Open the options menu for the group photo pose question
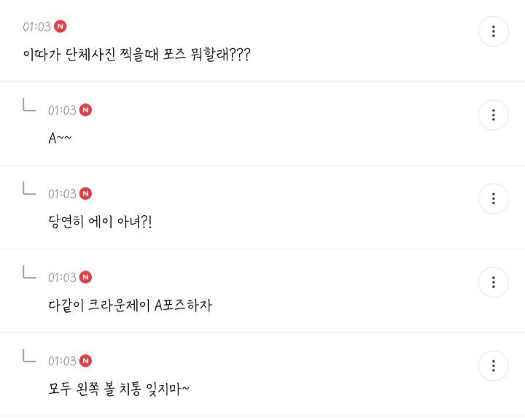Screen dimensions: 525x420 [494, 31]
